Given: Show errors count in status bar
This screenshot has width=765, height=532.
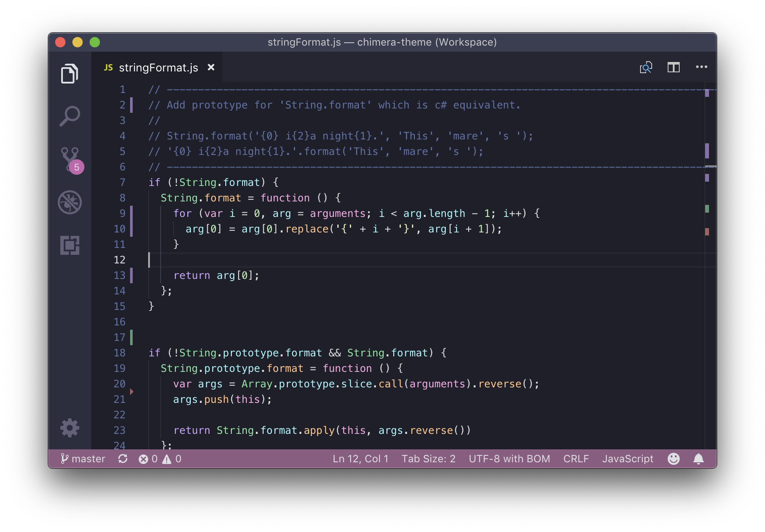Looking at the screenshot, I should [x=148, y=459].
